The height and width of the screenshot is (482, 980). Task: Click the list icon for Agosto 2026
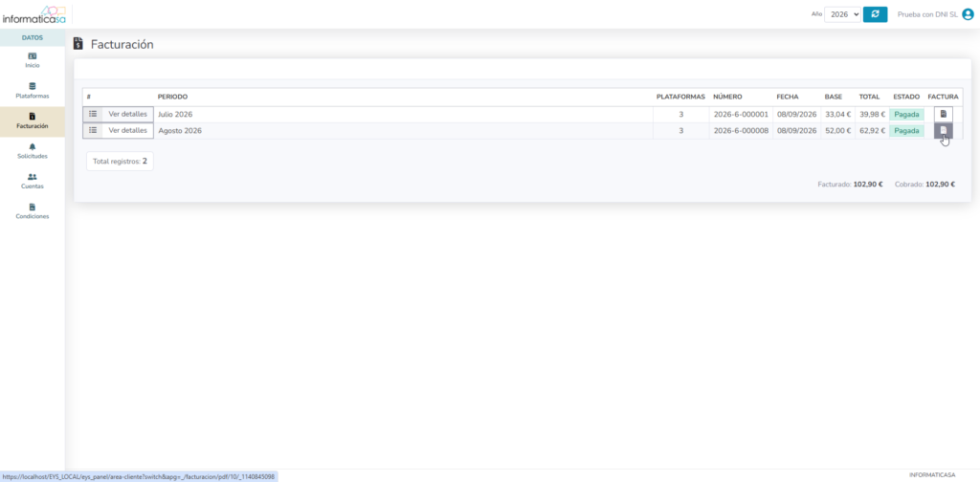tap(93, 130)
